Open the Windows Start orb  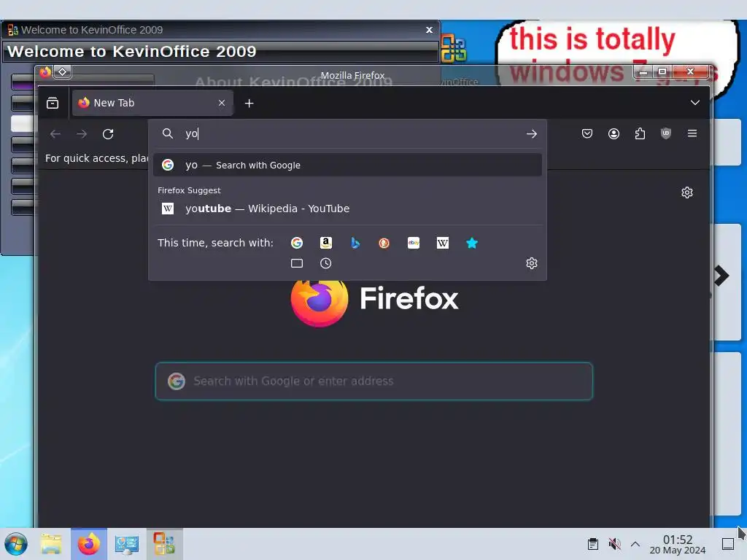click(x=16, y=544)
